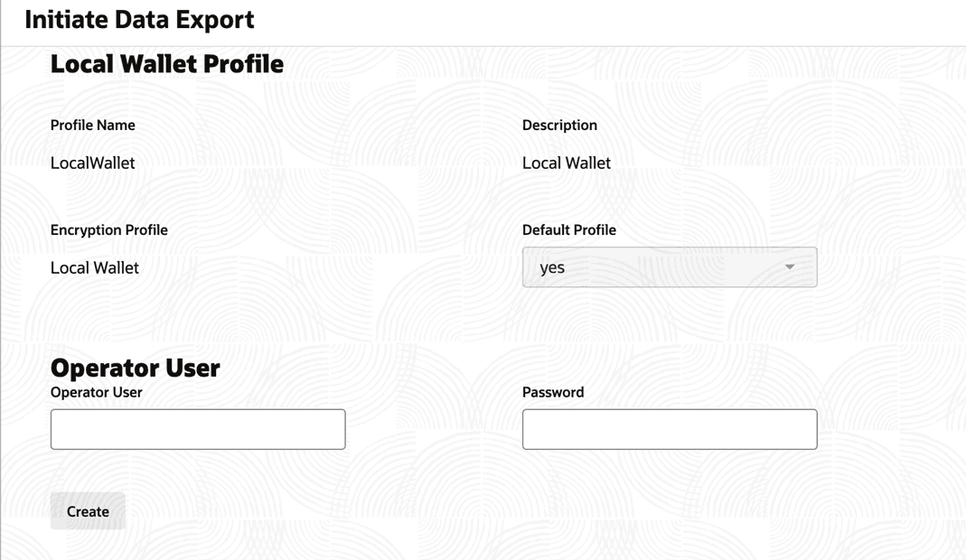This screenshot has width=966, height=560.
Task: Select the Local Wallet text under Description
Action: (x=567, y=163)
